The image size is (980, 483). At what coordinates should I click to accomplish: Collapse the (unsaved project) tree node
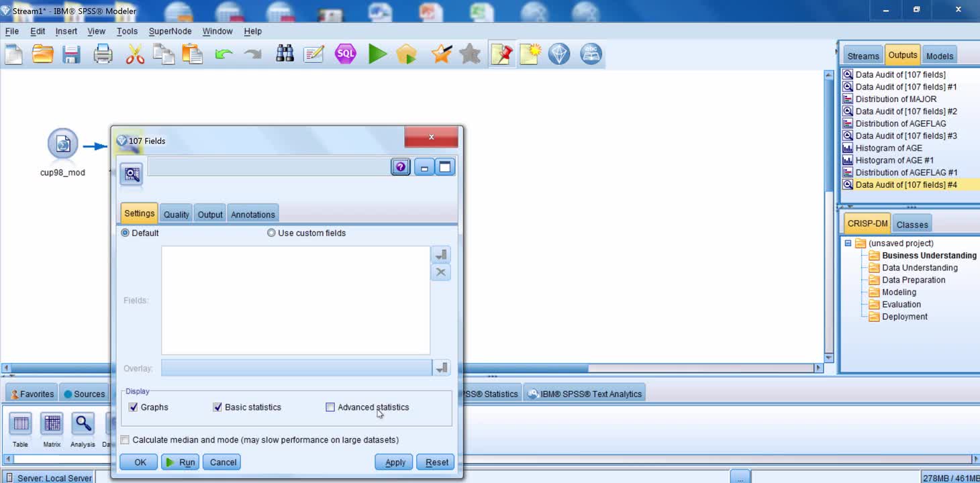848,244
